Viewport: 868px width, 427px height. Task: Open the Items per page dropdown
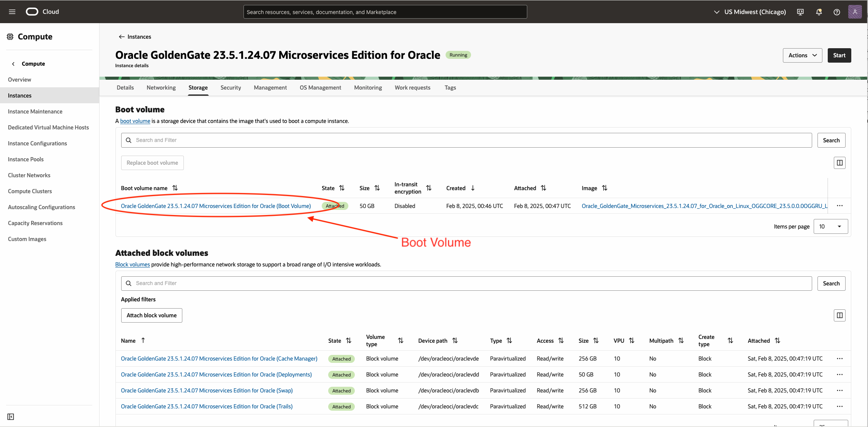tap(831, 227)
